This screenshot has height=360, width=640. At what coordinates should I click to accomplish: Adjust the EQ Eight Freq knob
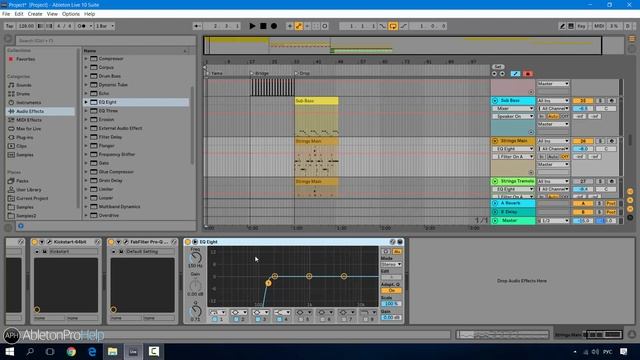tap(196, 258)
